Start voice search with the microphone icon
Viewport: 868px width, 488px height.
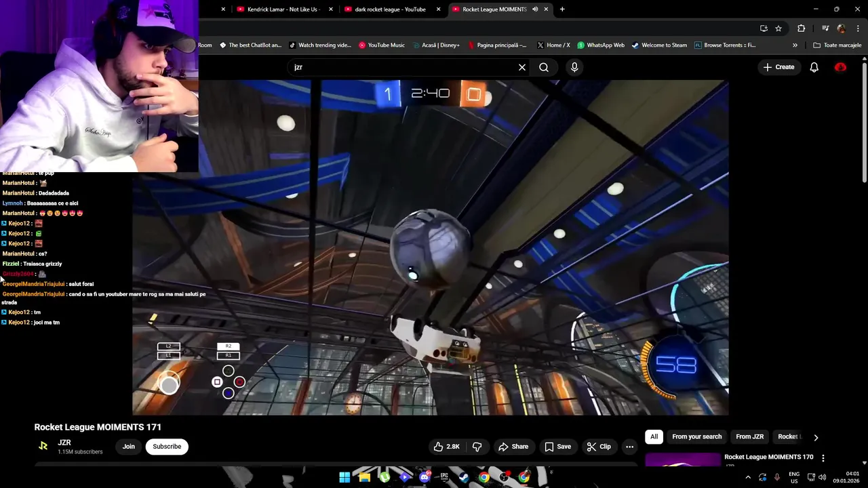(574, 67)
